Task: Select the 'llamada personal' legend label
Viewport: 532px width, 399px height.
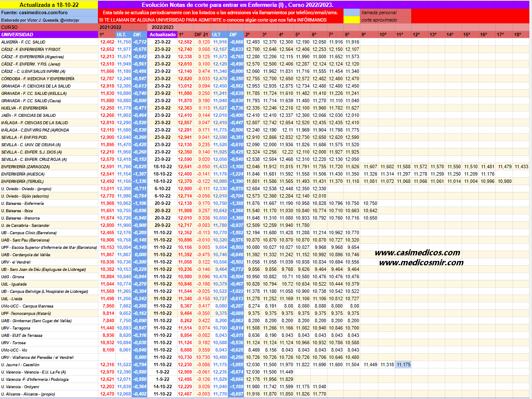Action: pos(379,13)
